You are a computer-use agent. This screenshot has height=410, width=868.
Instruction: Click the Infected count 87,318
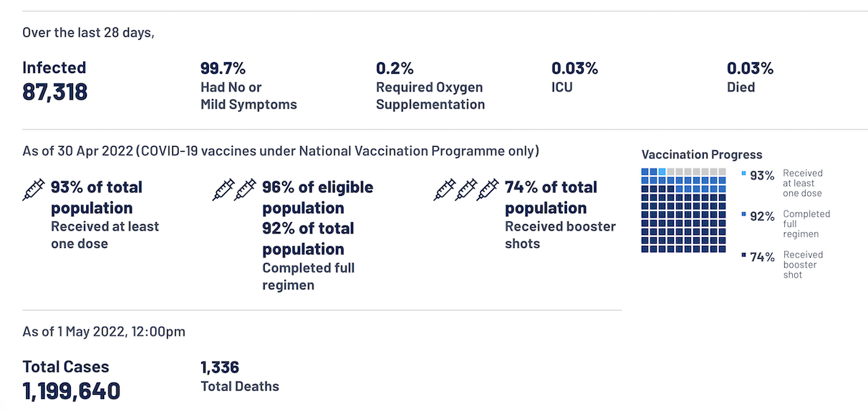55,91
